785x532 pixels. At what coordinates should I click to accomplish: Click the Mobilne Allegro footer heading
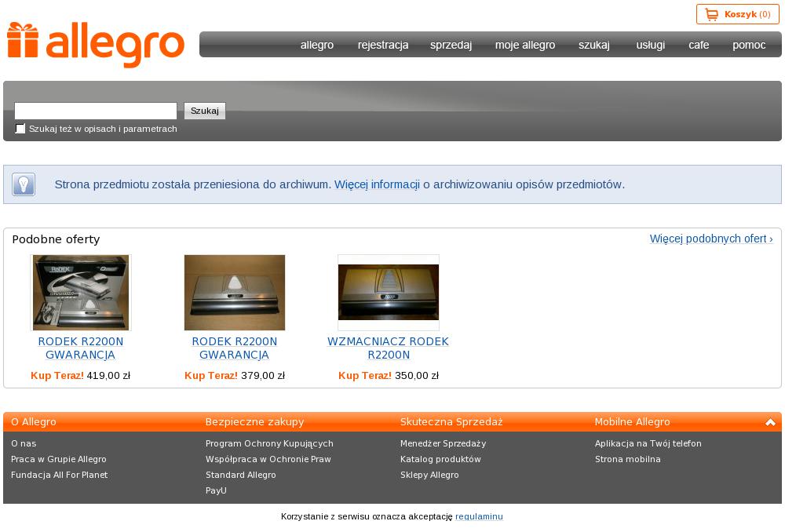632,422
